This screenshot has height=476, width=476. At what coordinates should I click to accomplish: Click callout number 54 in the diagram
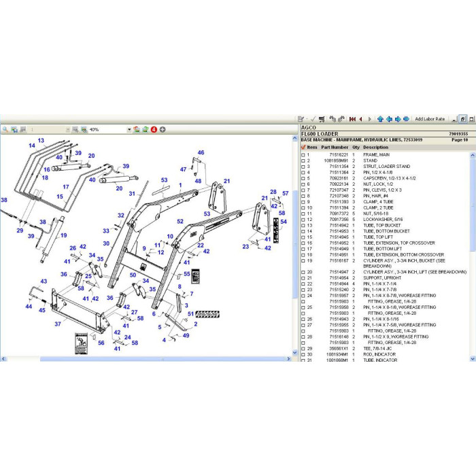coord(284,222)
